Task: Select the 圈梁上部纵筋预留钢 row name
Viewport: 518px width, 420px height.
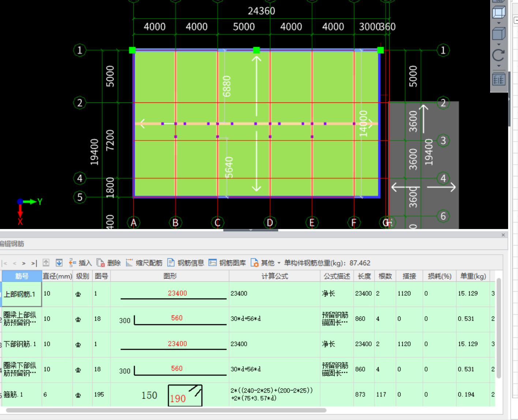Action: click(x=22, y=319)
